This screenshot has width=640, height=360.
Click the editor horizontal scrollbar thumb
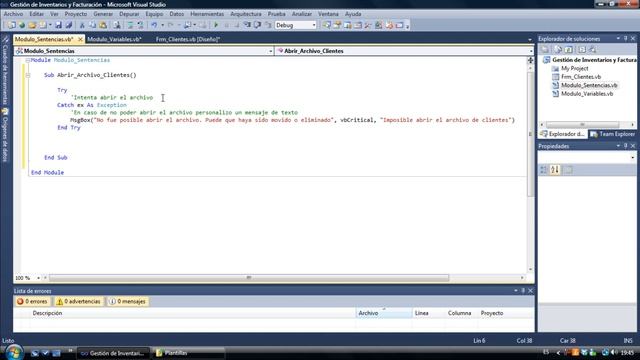[249, 278]
